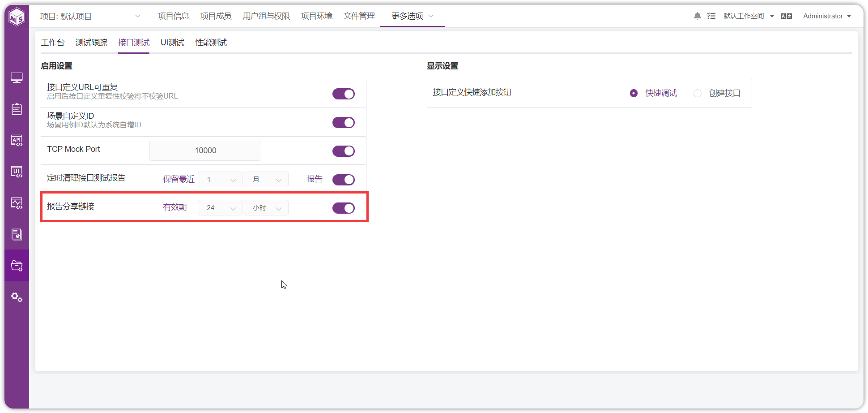Open the share validity dropdown showing 24

tap(220, 208)
